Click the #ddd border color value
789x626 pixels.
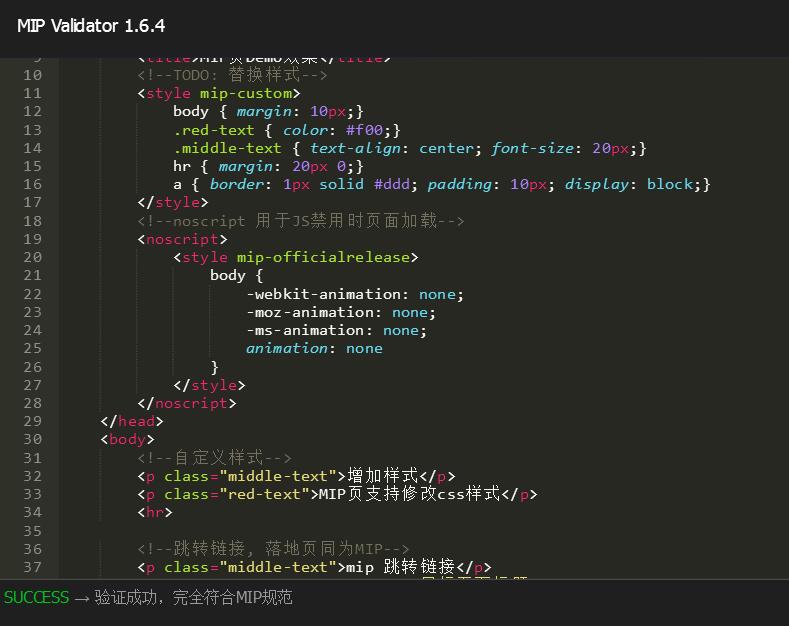tap(391, 184)
